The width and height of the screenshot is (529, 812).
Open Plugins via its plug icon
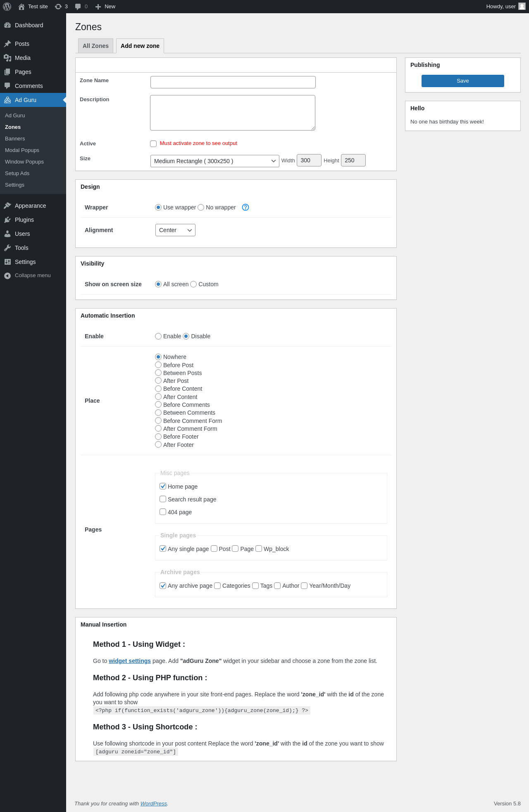click(x=7, y=220)
